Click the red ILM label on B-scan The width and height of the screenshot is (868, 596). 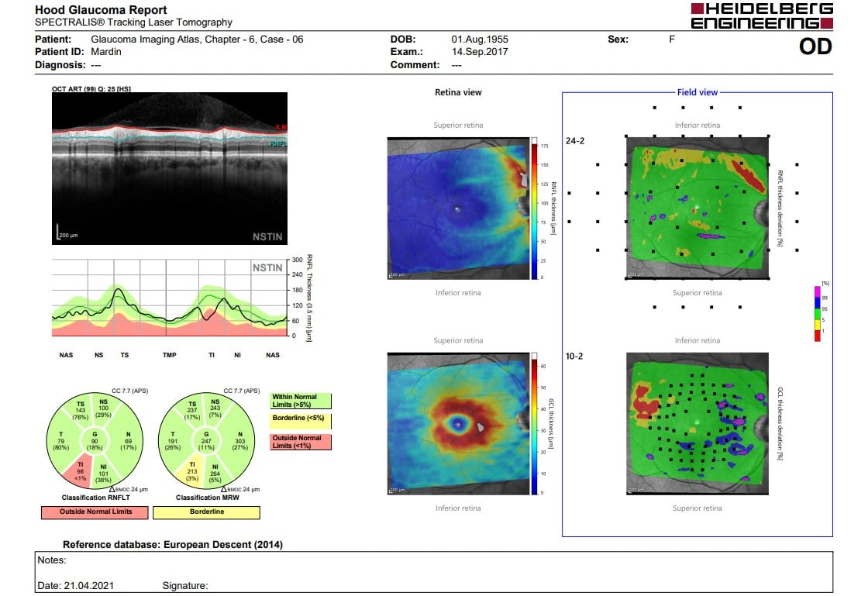(281, 126)
